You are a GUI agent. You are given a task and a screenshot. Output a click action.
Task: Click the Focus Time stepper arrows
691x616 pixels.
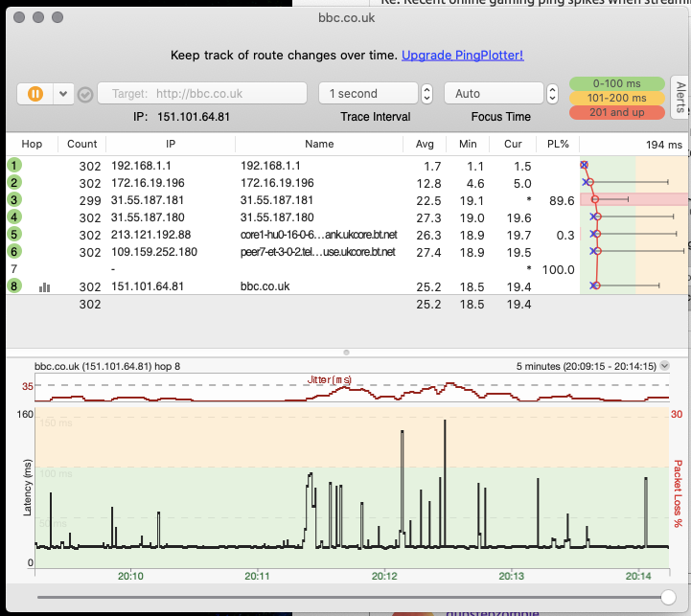coord(552,94)
